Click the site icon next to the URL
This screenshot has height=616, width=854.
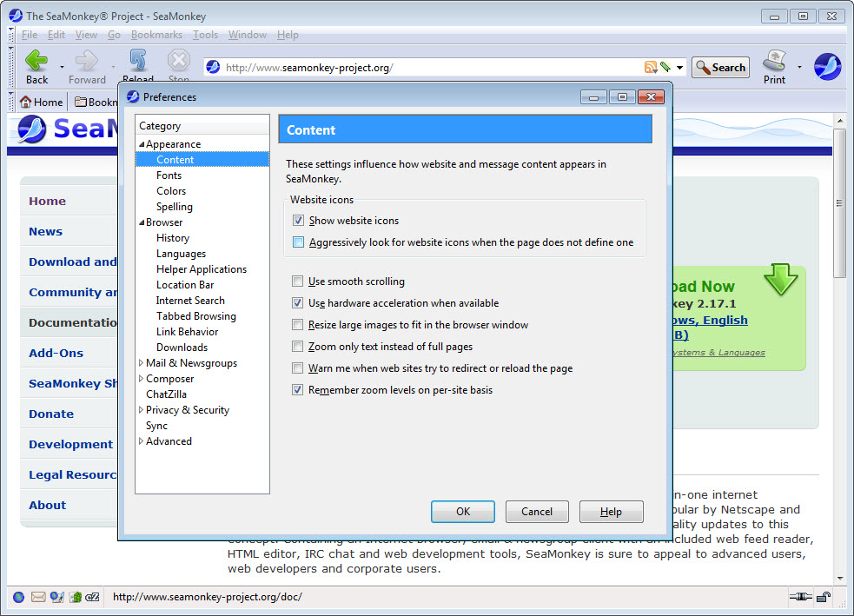tap(213, 67)
